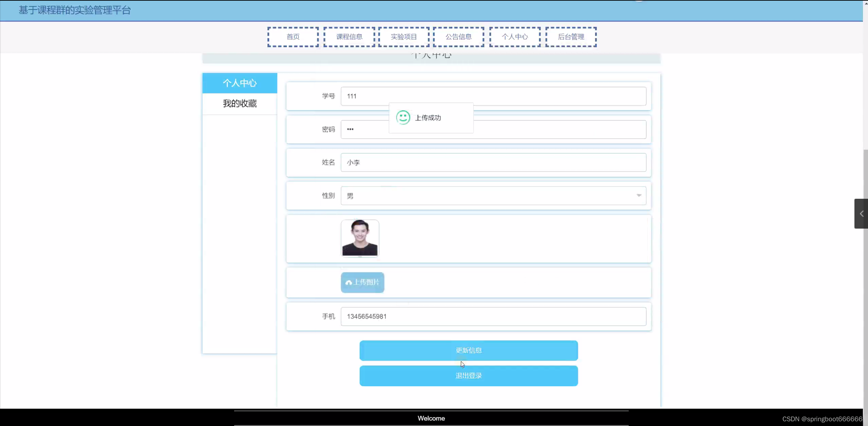This screenshot has width=868, height=426.
Task: Click the 上传图片 button
Action: click(x=362, y=283)
